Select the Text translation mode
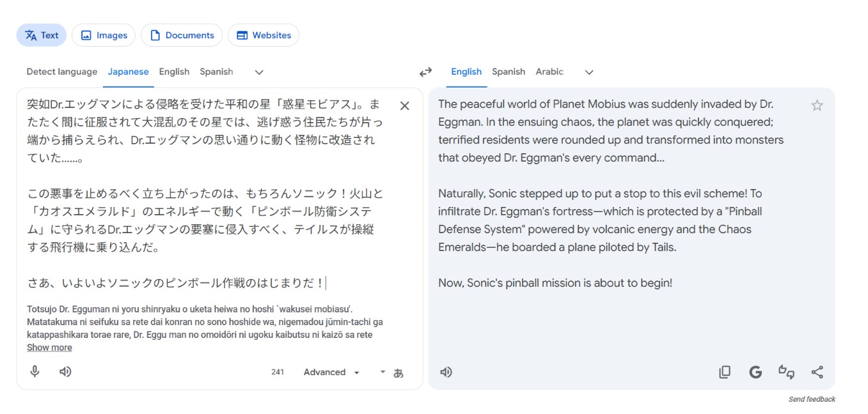This screenshot has height=414, width=868. 42,35
